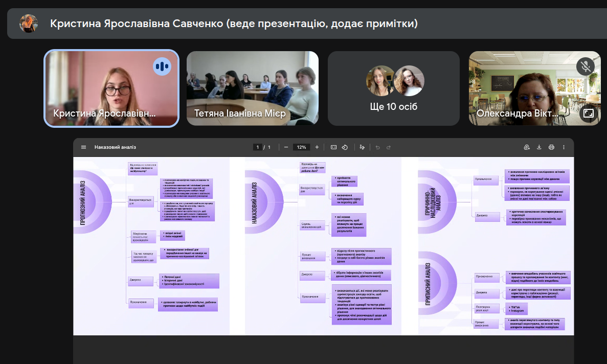Click the page number input field
Screen dimensions: 607x364
coord(258,147)
